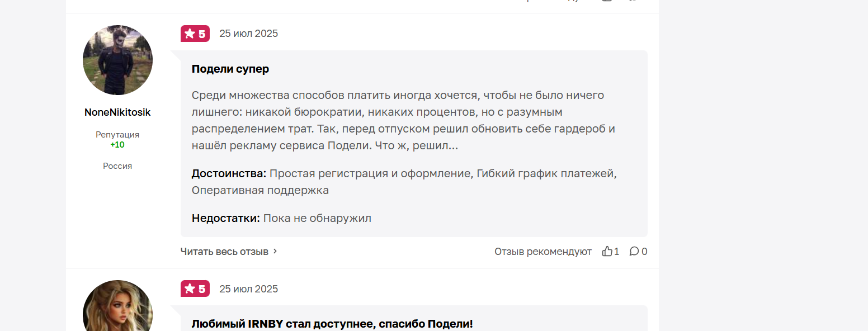The image size is (868, 331).
Task: Click the 5-star rating badge on NoneNikitosik's review
Action: point(195,34)
